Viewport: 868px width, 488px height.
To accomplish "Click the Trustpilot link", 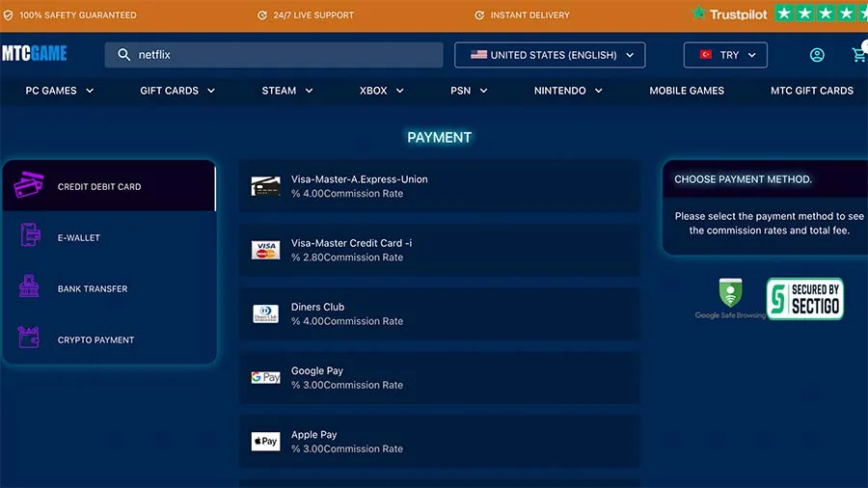I will (x=739, y=14).
